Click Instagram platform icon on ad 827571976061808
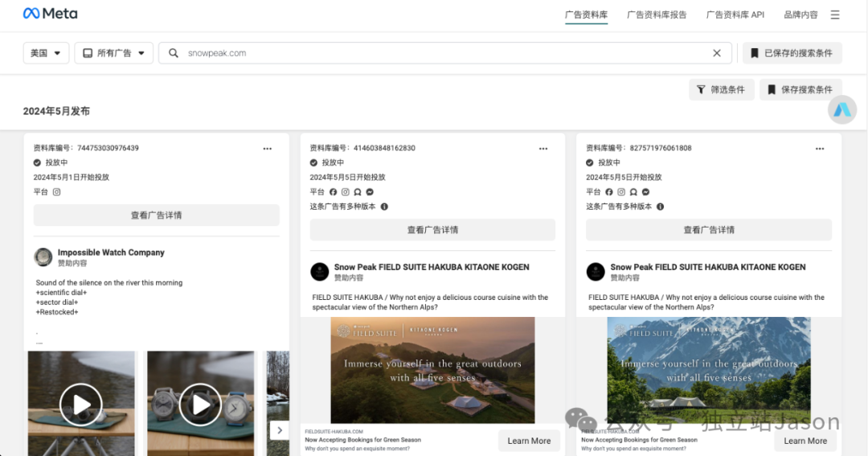 [621, 191]
